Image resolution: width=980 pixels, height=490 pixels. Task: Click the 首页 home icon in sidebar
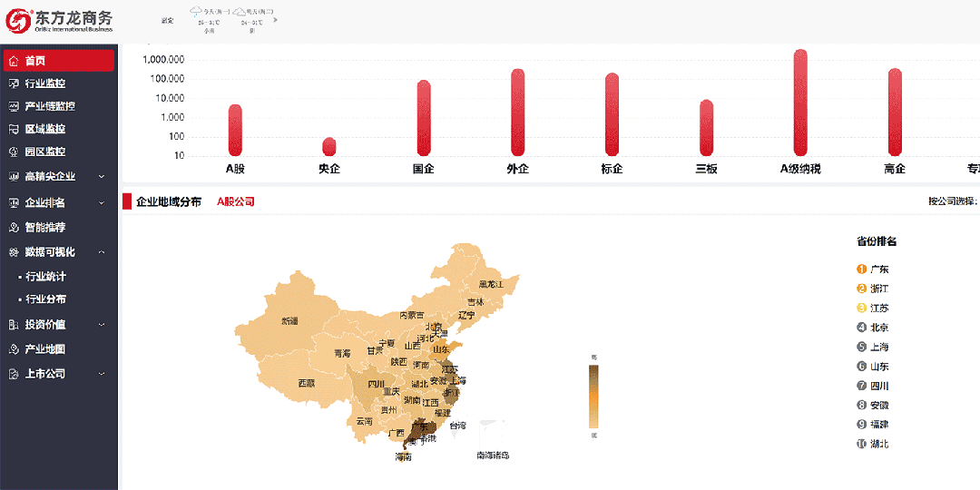pos(14,61)
